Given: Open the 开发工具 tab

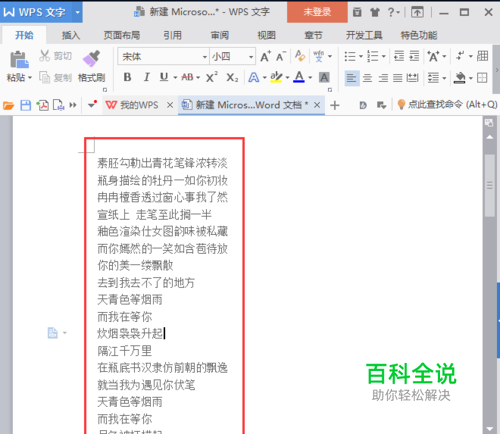Looking at the screenshot, I should click(364, 35).
